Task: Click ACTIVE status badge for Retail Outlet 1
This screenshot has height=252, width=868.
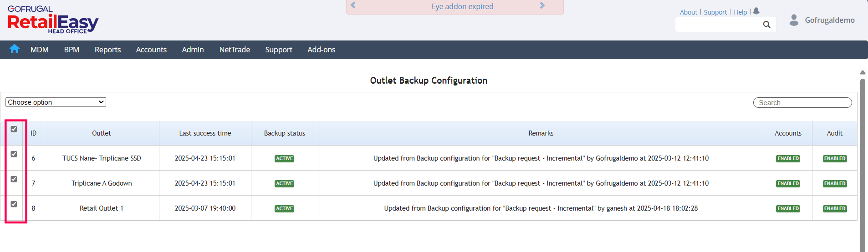Action: pyautogui.click(x=285, y=209)
